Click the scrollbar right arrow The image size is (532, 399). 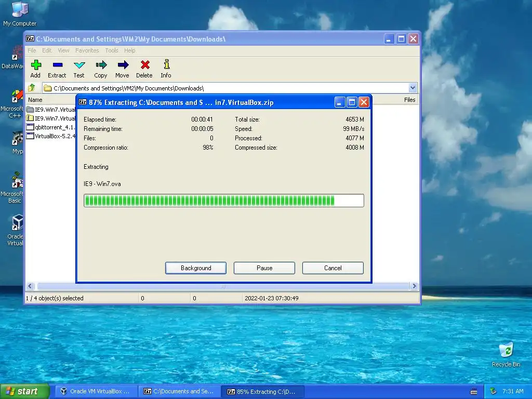coord(414,286)
